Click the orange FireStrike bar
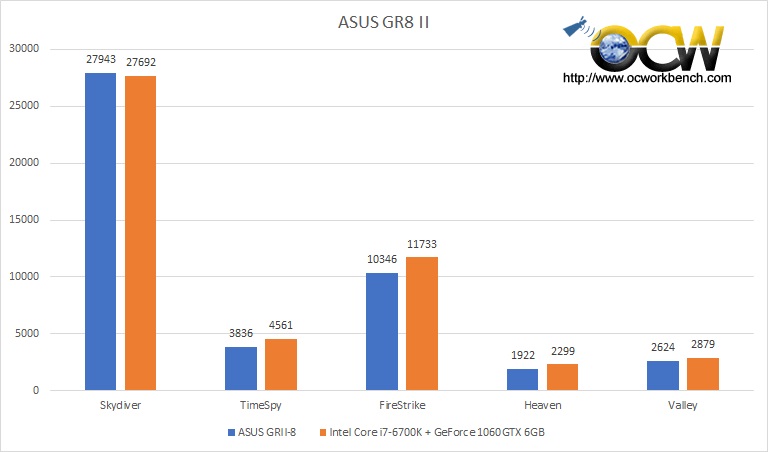The image size is (768, 452). coord(422,324)
